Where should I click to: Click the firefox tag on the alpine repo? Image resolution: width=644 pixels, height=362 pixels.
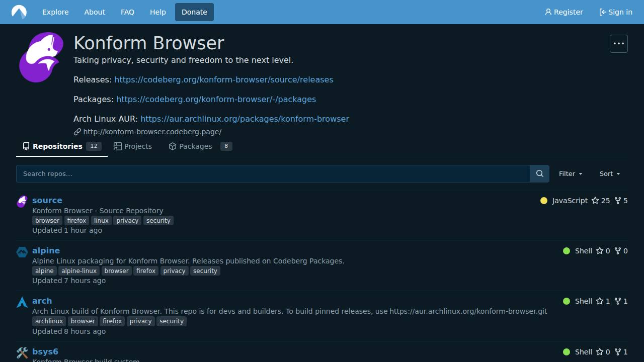146,270
